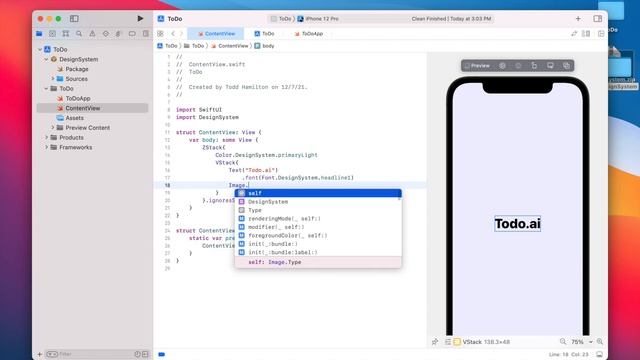
Task: Click Preview button in canvas toolbar
Action: click(x=477, y=66)
